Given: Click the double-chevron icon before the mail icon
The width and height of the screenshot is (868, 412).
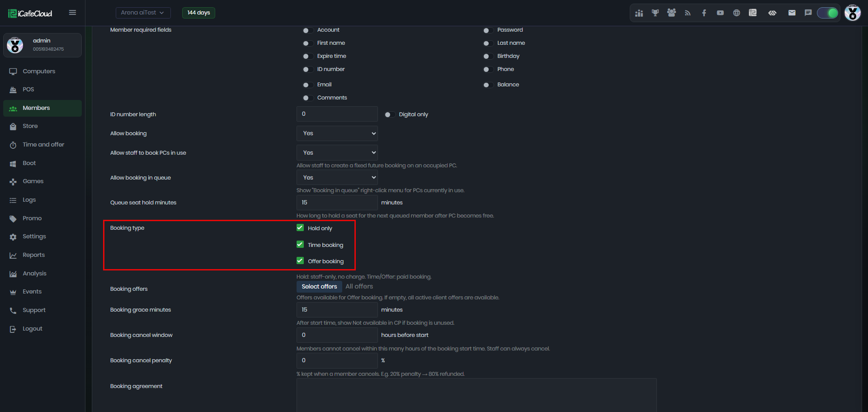Looking at the screenshot, I should click(772, 13).
